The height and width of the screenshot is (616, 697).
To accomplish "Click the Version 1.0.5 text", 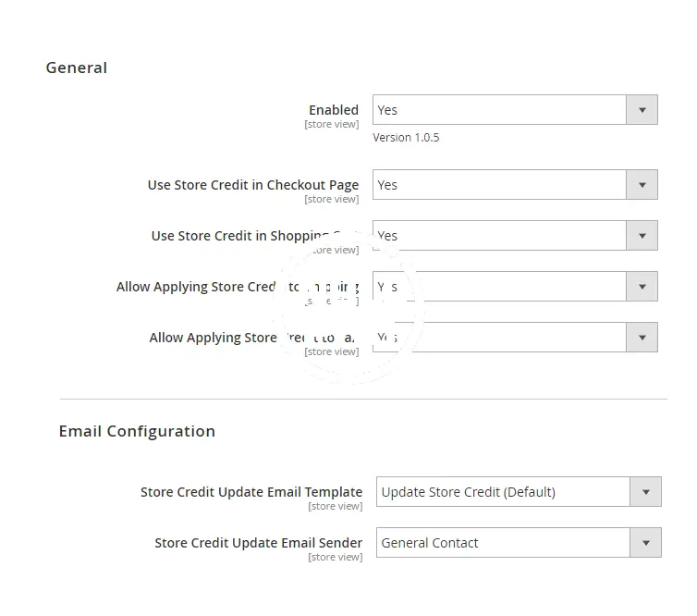I will click(x=406, y=138).
